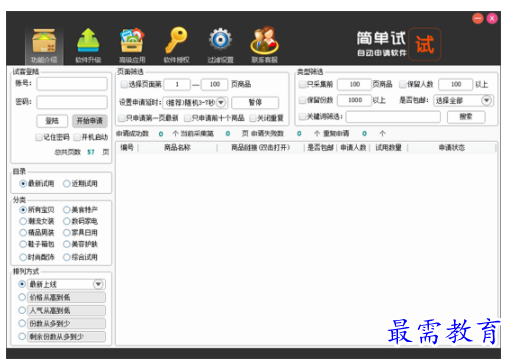Open 是否包邮 选择全部 dropdown
Screen dimensions: 509x363
pos(463,100)
